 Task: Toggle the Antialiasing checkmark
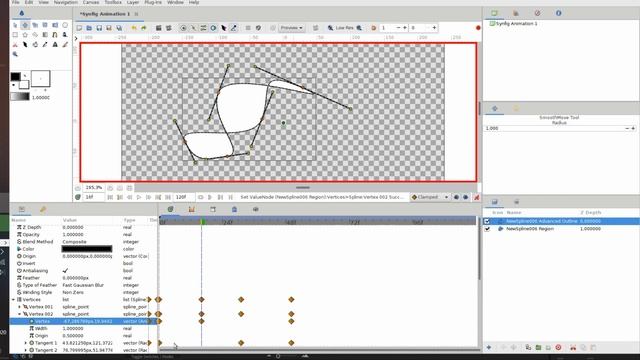click(65, 271)
